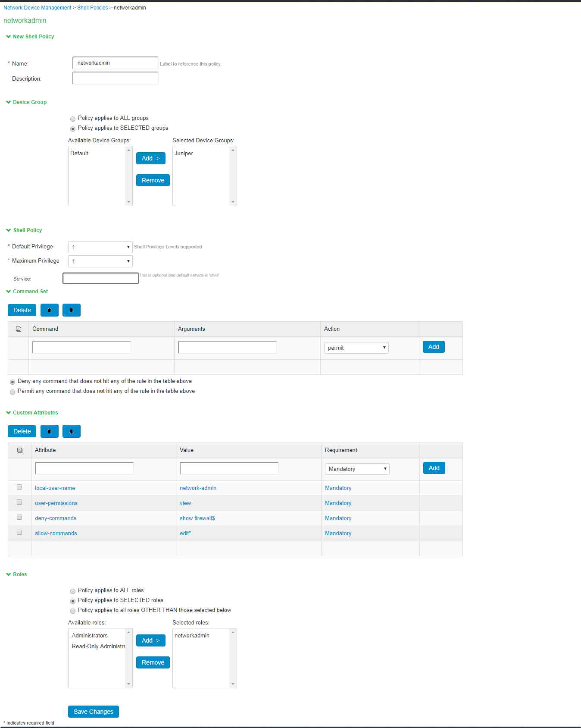Click move-up arrow in Command Set
The height and width of the screenshot is (728, 581).
pos(49,310)
